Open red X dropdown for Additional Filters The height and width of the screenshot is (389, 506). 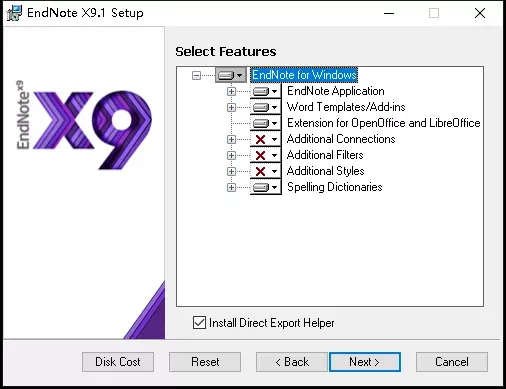coord(266,155)
